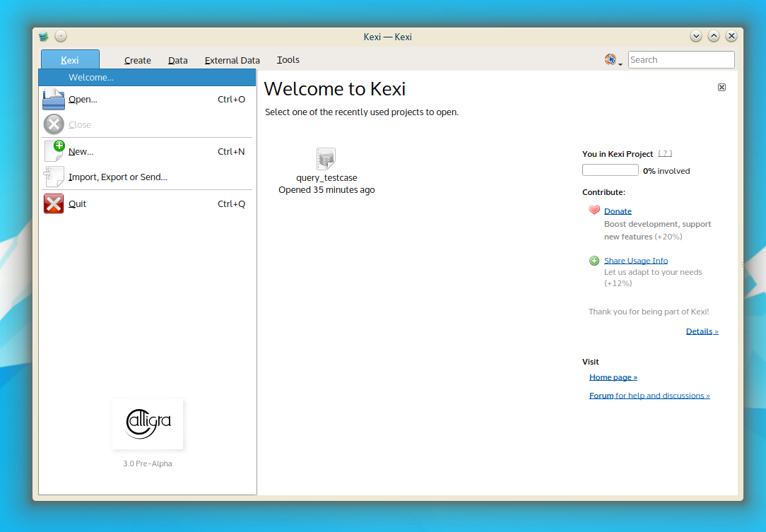
Task: Click the red Quit icon
Action: point(54,203)
